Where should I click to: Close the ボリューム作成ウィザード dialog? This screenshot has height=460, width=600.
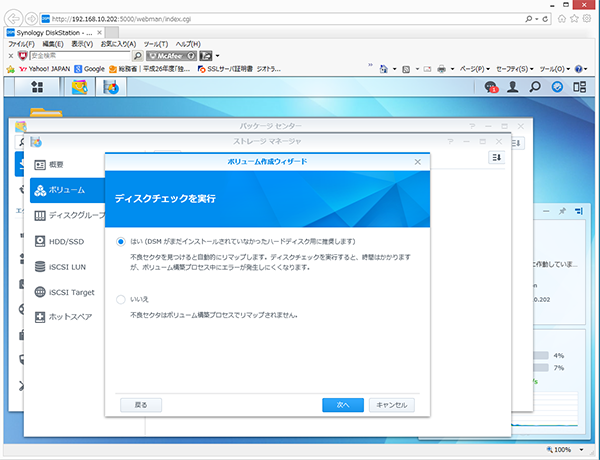tap(417, 162)
